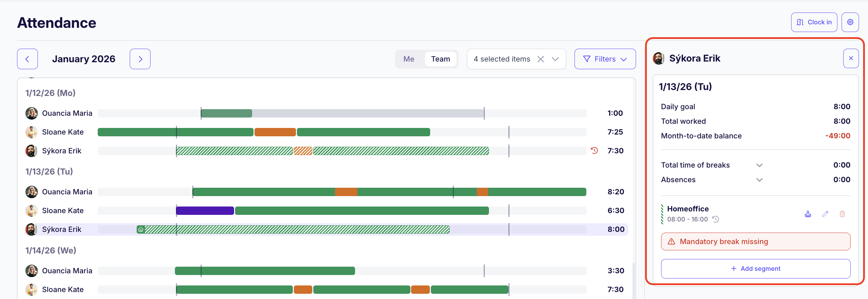This screenshot has width=868, height=299.
Task: Click home icon on Sýkora Erik's 1/13 bar
Action: point(140,229)
